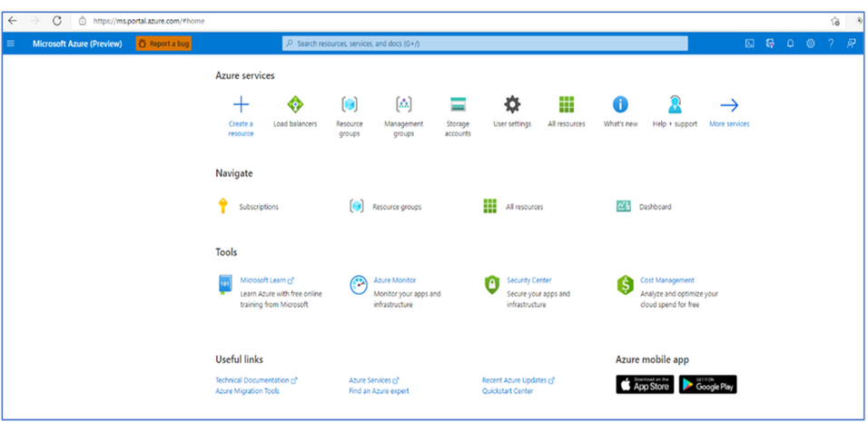Open the Security Center link
Screen dimensions: 868x422
[529, 280]
